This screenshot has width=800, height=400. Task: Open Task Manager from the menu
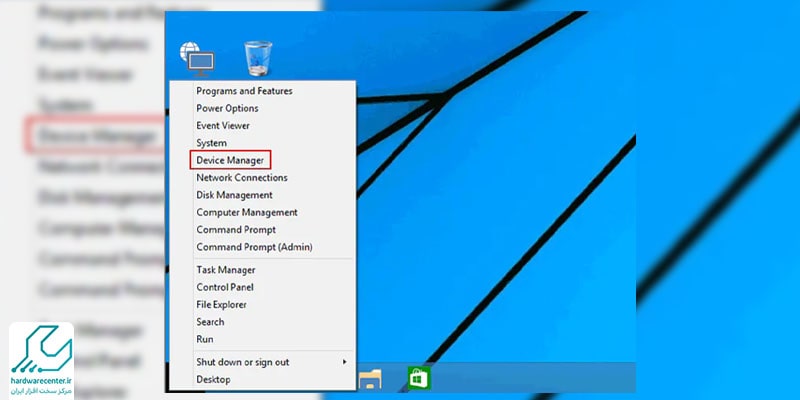[262, 270]
